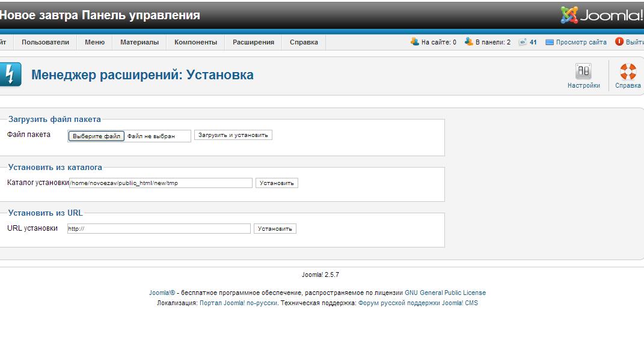
Task: Click the Каталог установки path field
Action: click(x=161, y=183)
